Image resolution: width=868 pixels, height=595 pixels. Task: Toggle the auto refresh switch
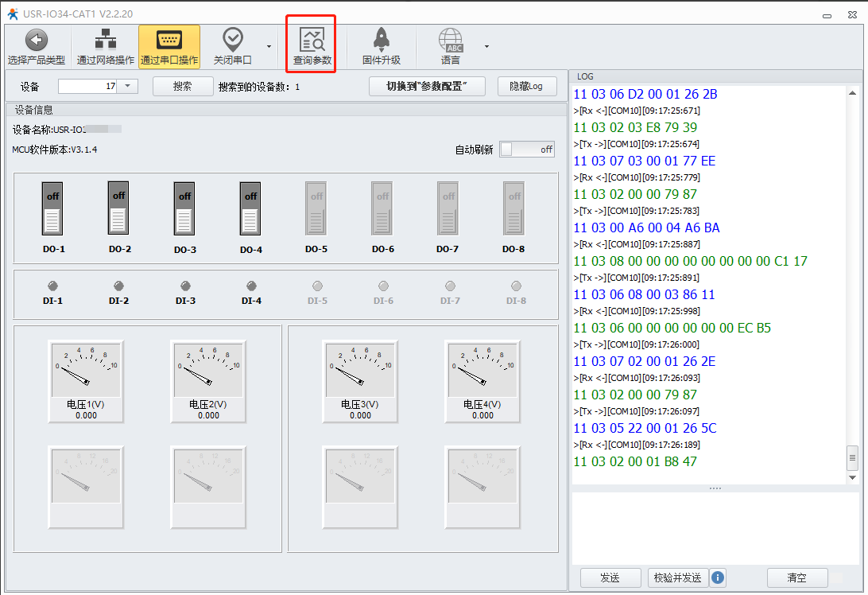pyautogui.click(x=527, y=150)
